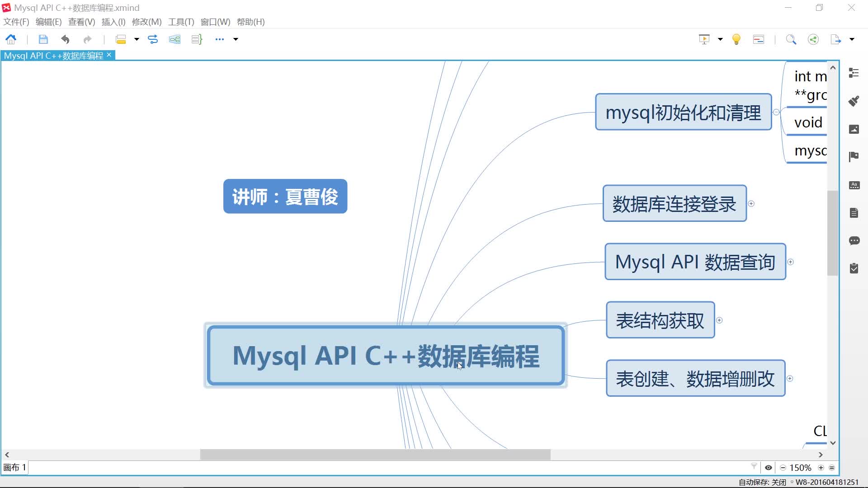Open the 查看(V) menu
Screen dimensions: 868x488
tap(81, 22)
